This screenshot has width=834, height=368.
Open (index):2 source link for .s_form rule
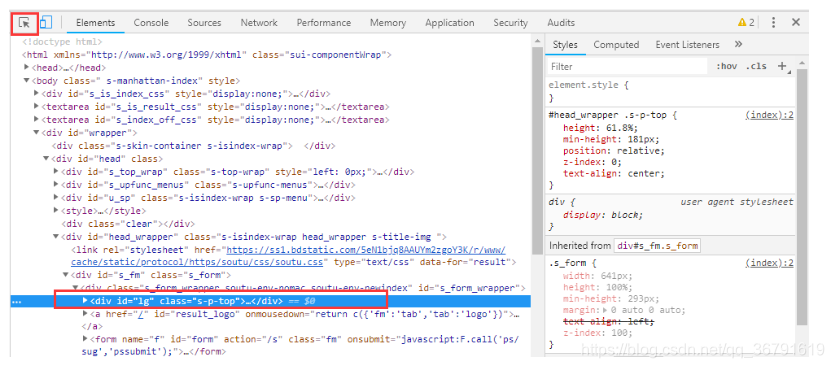pyautogui.click(x=770, y=263)
